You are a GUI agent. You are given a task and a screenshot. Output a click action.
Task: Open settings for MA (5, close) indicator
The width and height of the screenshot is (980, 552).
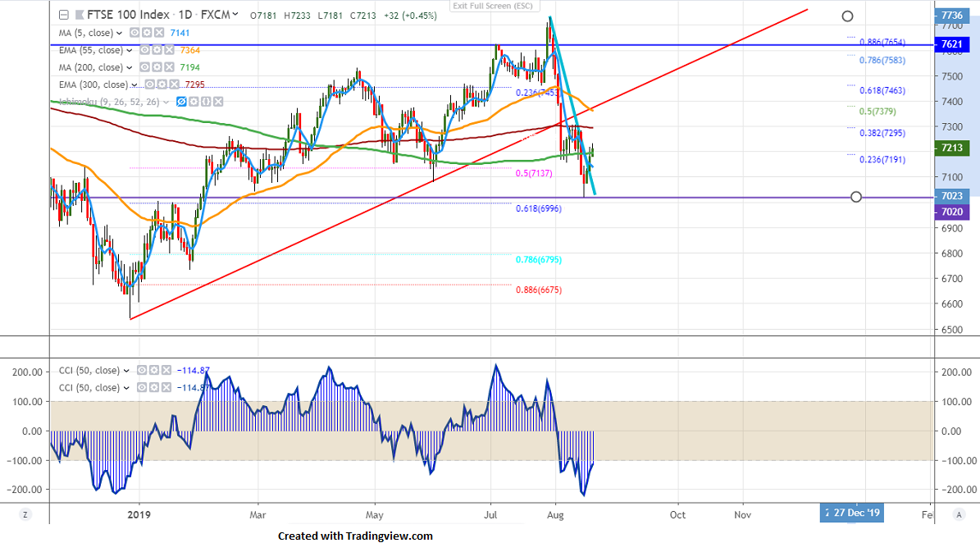click(x=145, y=33)
